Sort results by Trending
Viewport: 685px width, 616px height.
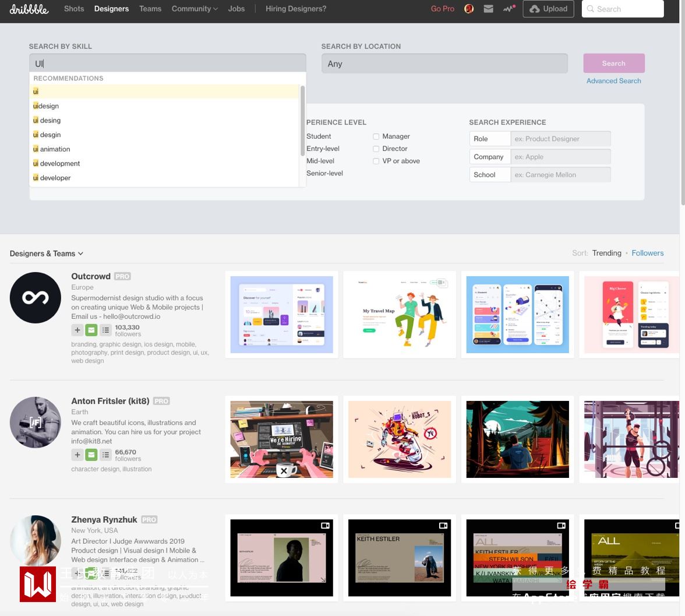click(x=607, y=253)
